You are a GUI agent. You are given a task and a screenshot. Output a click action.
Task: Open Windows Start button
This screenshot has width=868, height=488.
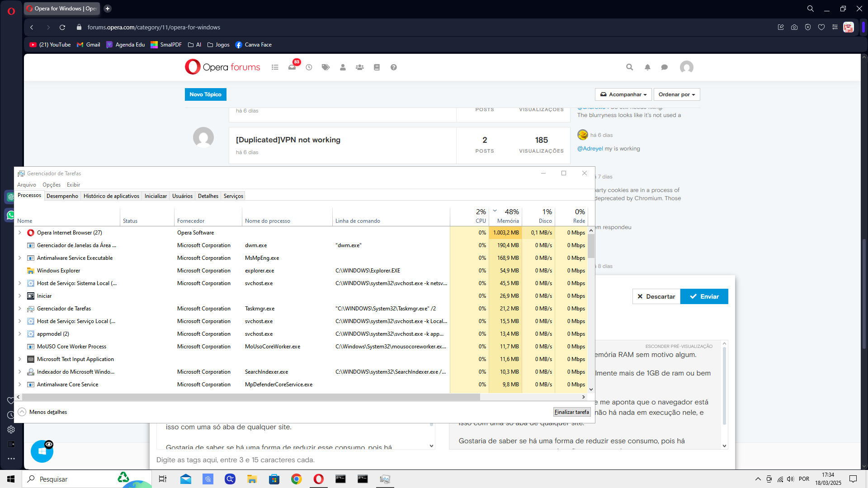coord(11,479)
